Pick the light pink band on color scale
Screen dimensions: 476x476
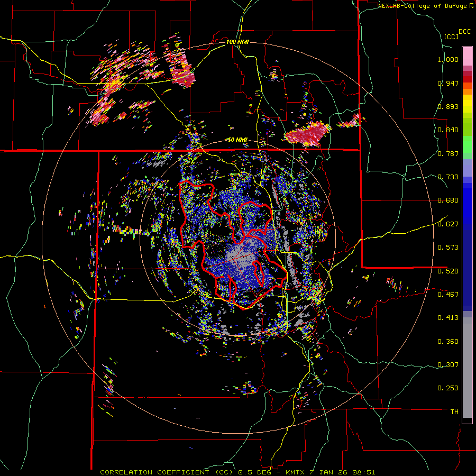pyautogui.click(x=467, y=56)
